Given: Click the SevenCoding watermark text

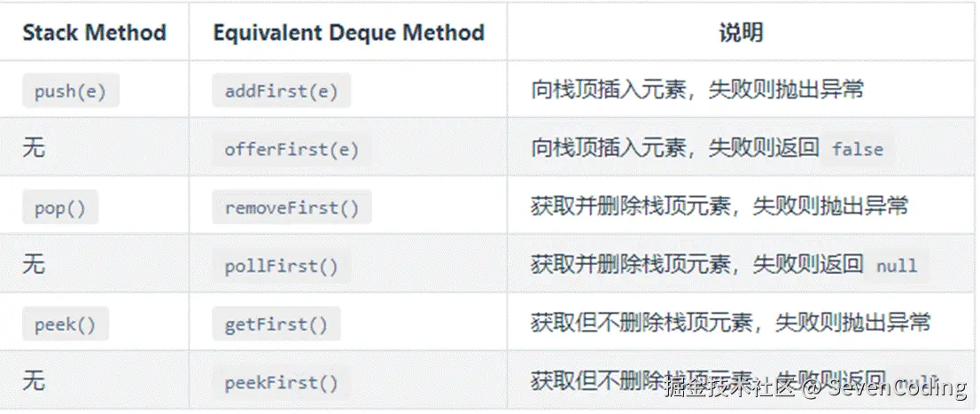Looking at the screenshot, I should pos(893,387).
